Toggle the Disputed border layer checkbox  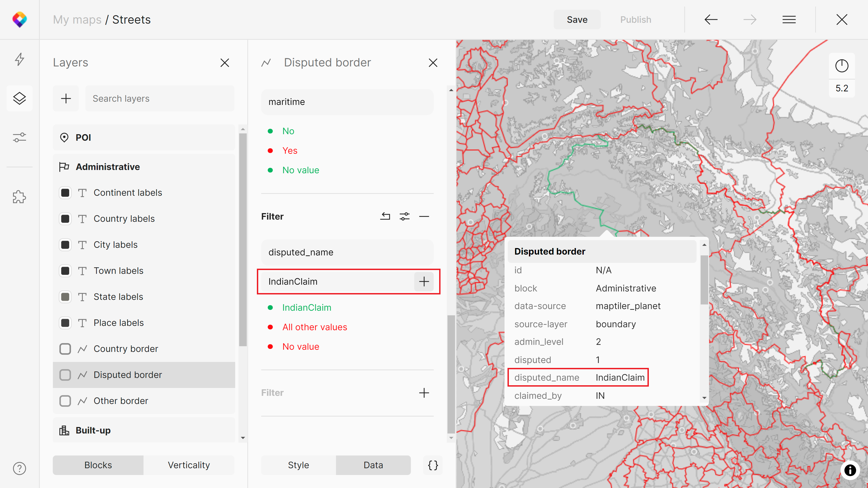[65, 375]
